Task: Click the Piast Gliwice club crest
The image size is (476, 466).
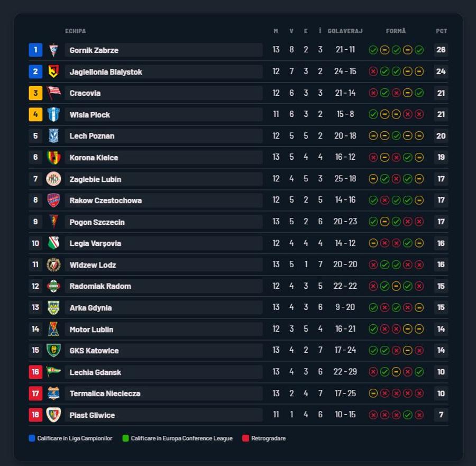Action: [54, 415]
